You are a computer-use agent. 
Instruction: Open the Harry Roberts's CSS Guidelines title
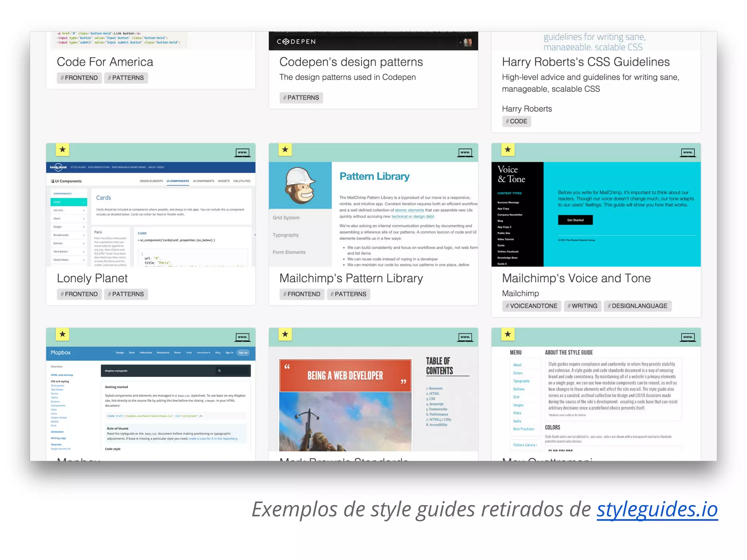point(586,62)
